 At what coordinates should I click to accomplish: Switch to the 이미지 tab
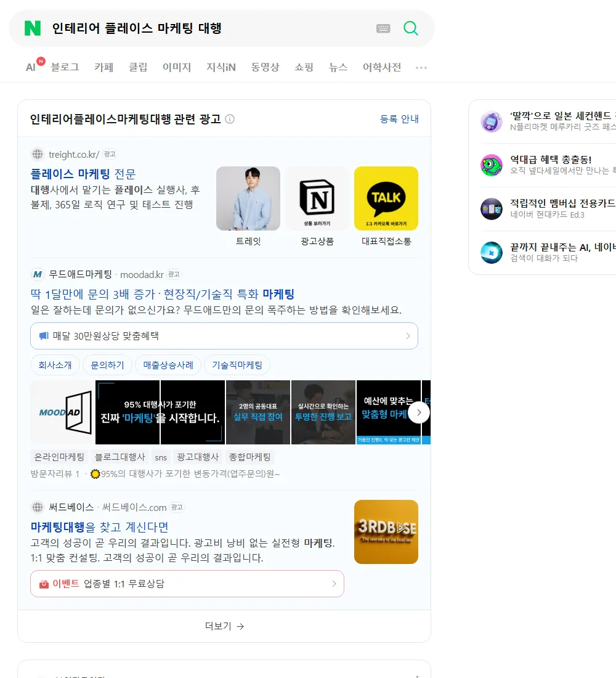click(x=177, y=67)
